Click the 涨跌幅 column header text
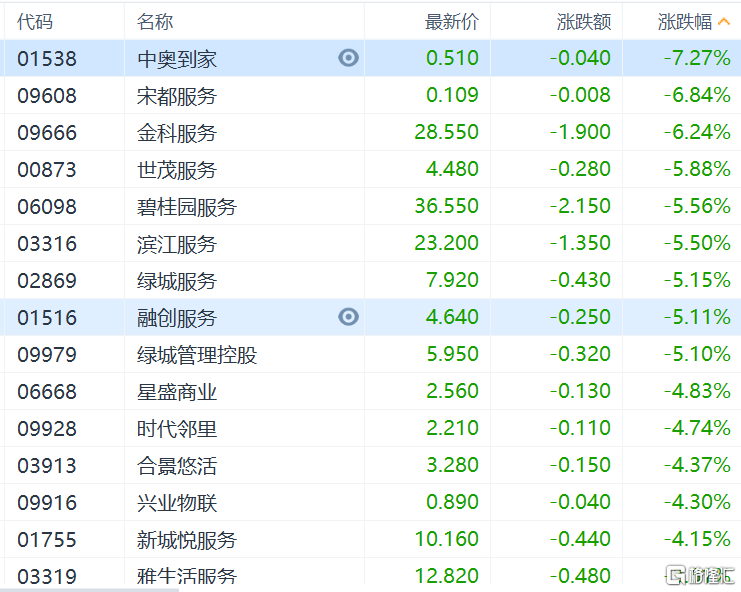 (684, 22)
